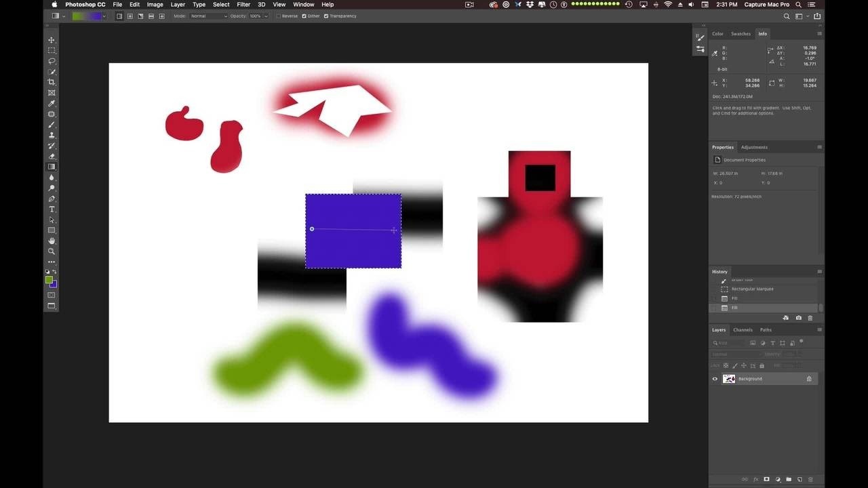Image resolution: width=868 pixels, height=488 pixels.
Task: Enable the Reverse checkbox
Action: point(279,16)
